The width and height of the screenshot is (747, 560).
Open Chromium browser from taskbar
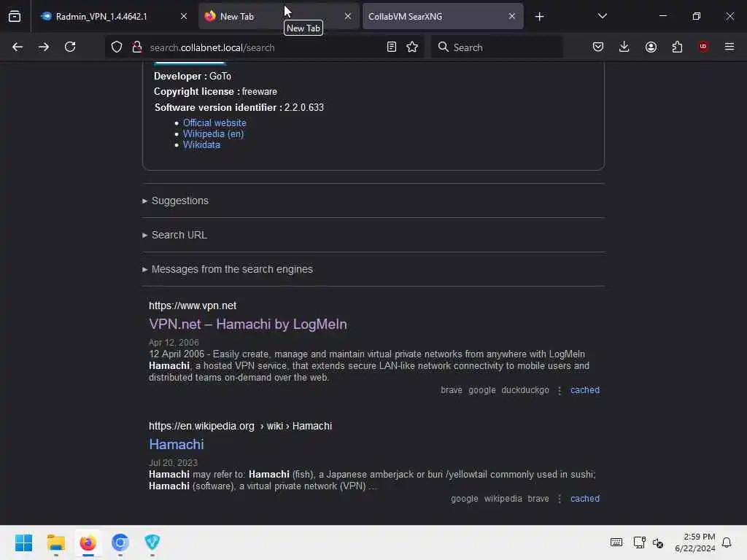(x=120, y=542)
